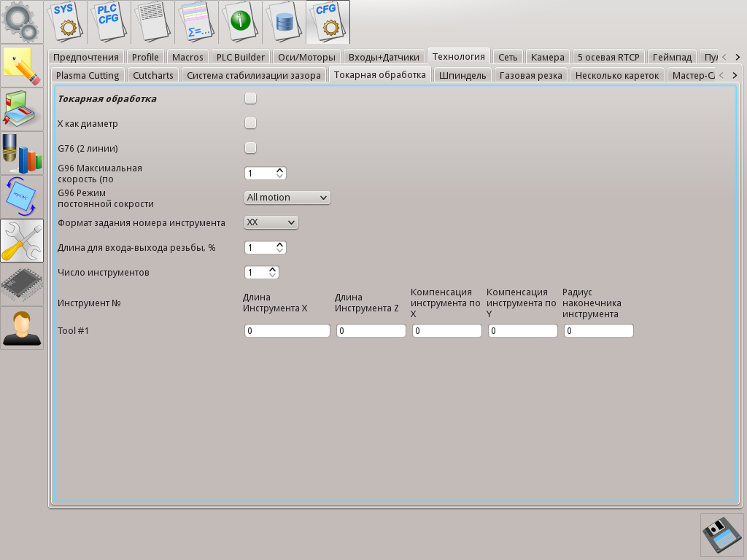Image resolution: width=747 pixels, height=560 pixels.
Task: Open the myCNC rotate sidebar icon
Action: click(x=22, y=197)
